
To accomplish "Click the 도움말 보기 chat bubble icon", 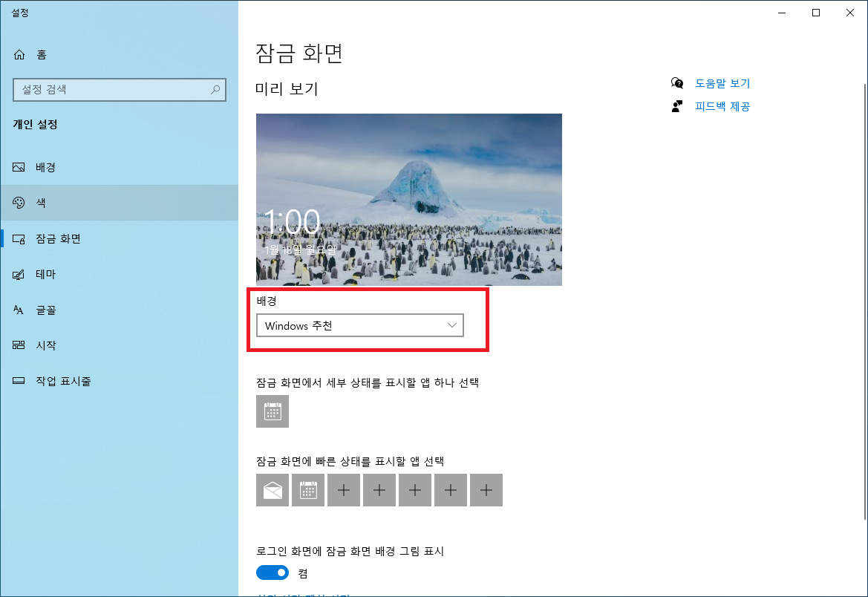I will coord(677,83).
